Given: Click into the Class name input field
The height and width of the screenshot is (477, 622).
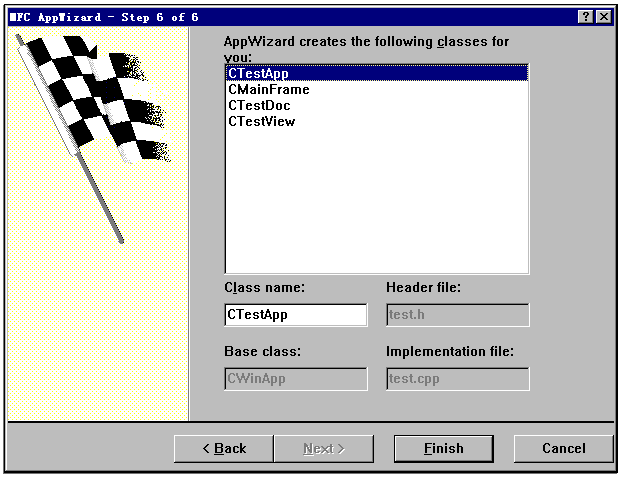Looking at the screenshot, I should coord(296,315).
